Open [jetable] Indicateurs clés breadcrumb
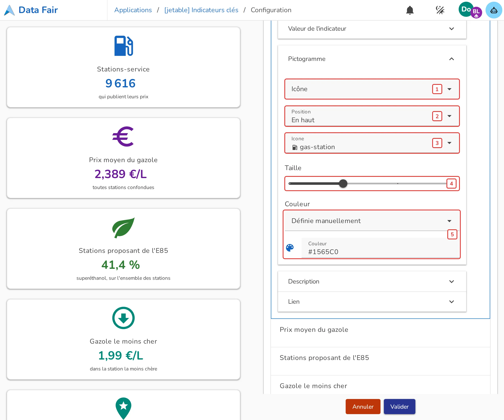This screenshot has width=504, height=420. pos(201,10)
